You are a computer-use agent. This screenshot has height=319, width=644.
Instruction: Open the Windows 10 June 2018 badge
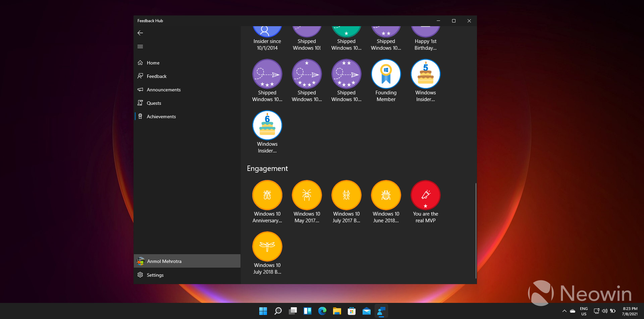(386, 202)
